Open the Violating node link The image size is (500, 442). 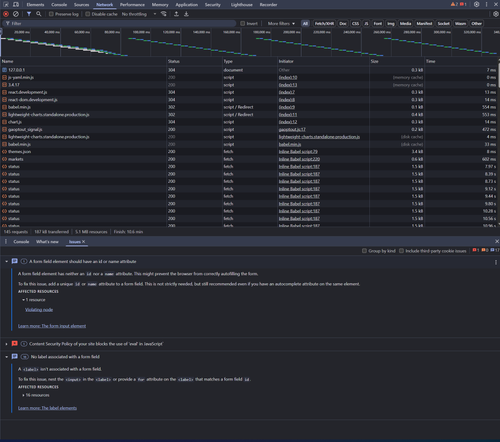click(x=39, y=310)
